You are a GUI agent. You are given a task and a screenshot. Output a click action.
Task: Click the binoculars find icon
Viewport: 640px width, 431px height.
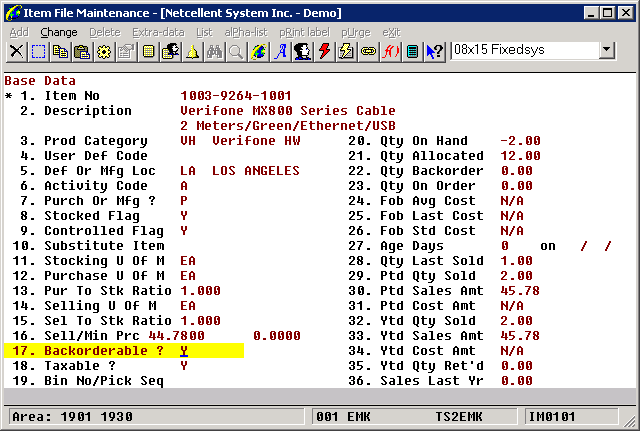pyautogui.click(x=214, y=51)
